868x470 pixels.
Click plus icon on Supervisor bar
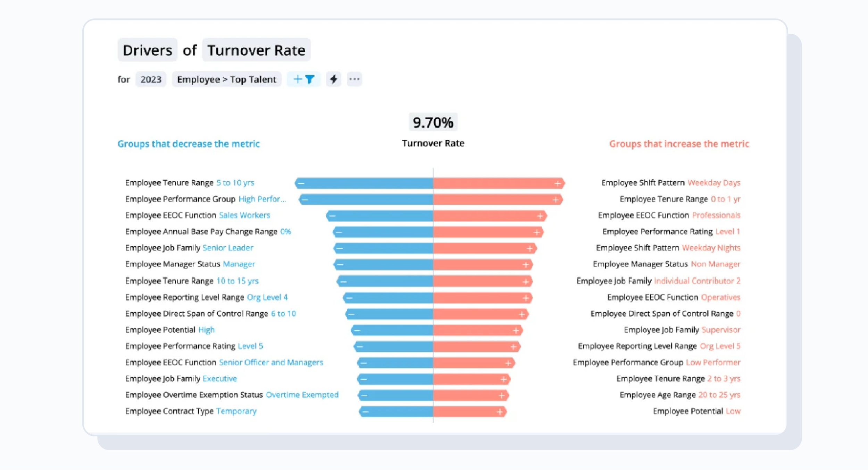(x=516, y=330)
